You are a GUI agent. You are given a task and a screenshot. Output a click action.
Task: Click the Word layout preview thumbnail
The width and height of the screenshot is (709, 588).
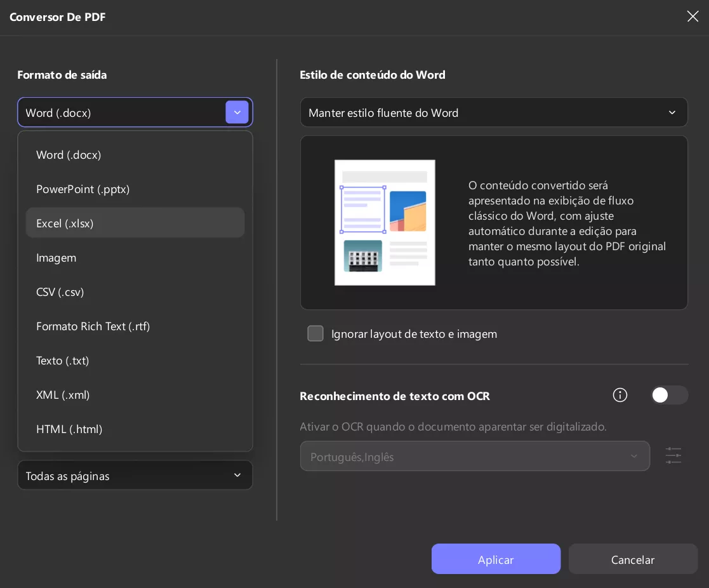(x=385, y=222)
